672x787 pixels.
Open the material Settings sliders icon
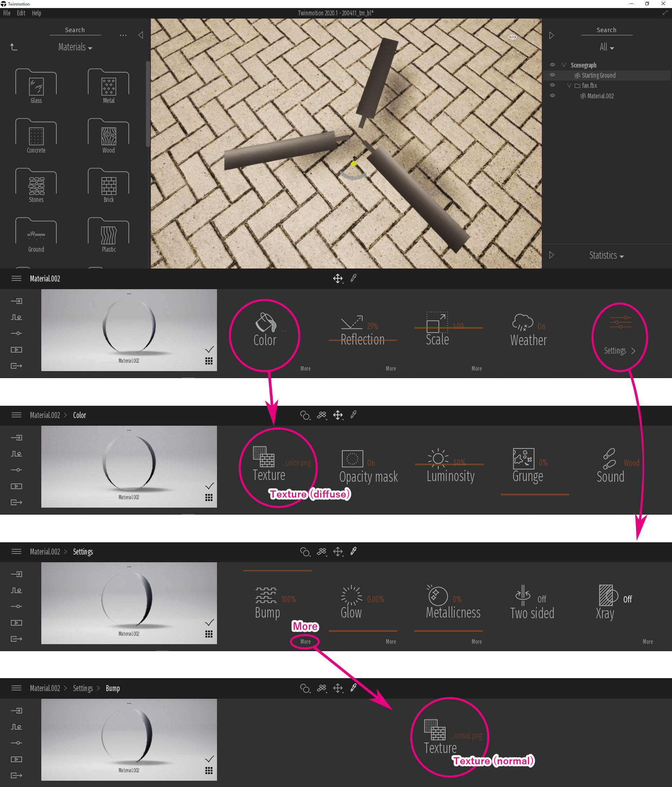coord(620,322)
